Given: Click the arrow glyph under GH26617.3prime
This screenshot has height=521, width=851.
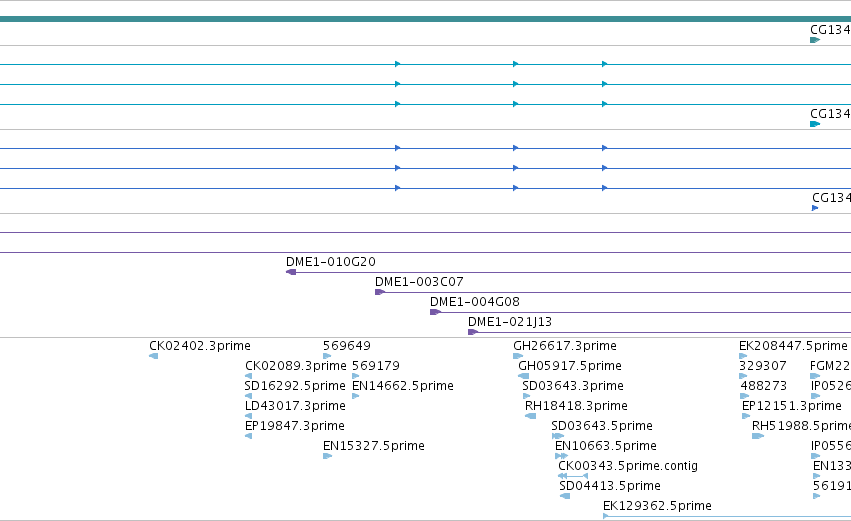Looking at the screenshot, I should tap(518, 356).
